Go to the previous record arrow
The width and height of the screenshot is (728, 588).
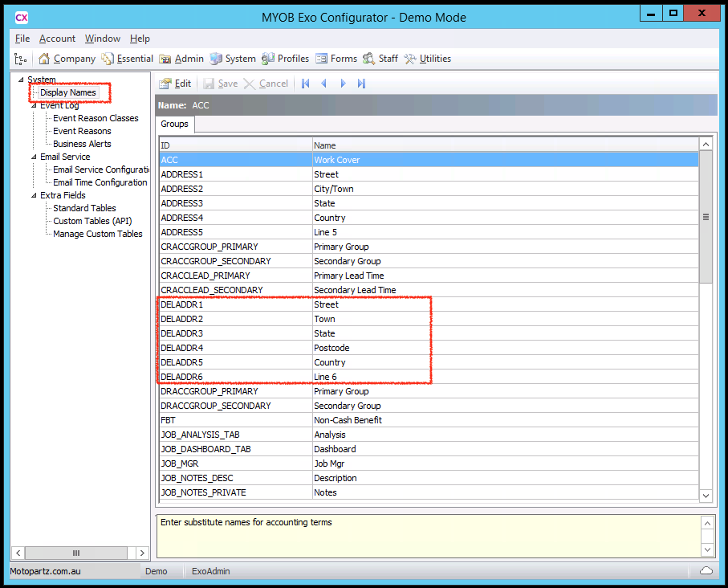324,84
